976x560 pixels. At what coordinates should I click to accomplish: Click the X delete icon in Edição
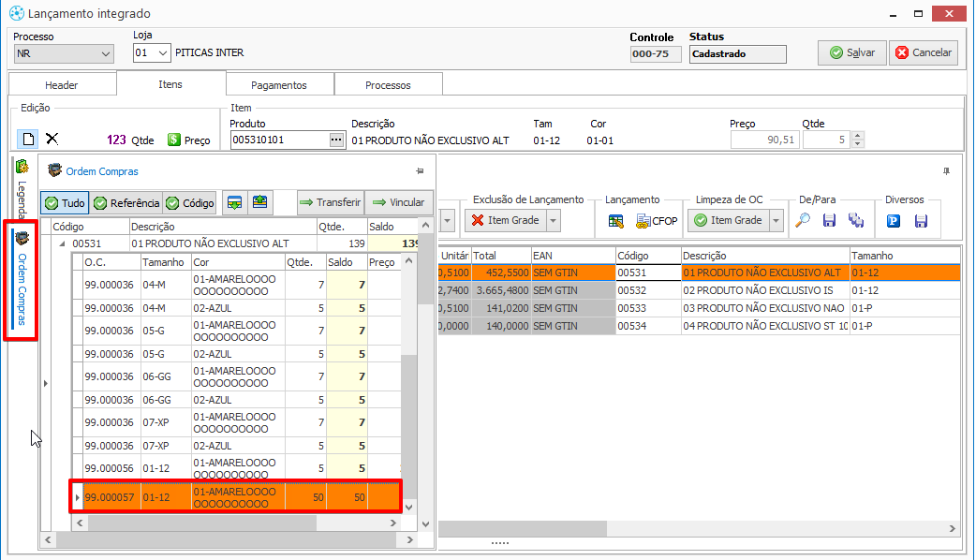(x=52, y=139)
